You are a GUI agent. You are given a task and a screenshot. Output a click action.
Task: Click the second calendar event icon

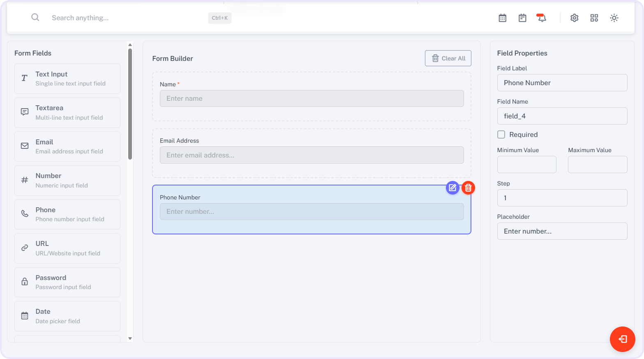pyautogui.click(x=522, y=18)
